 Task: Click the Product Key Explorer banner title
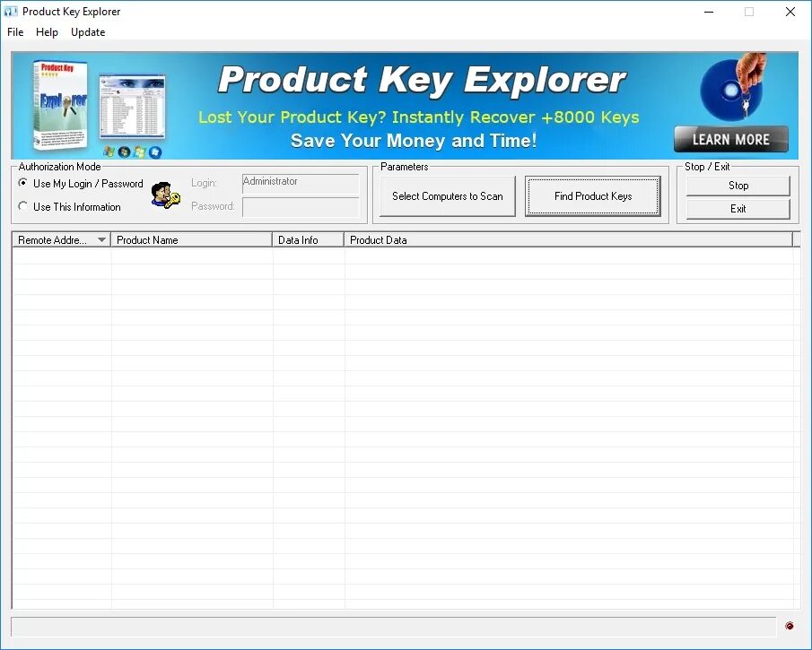click(422, 80)
